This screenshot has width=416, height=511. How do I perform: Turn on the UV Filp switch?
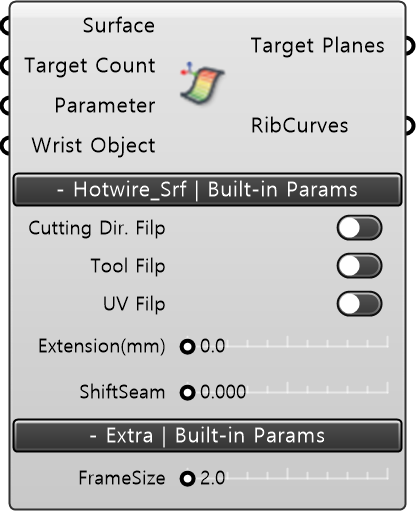359,304
